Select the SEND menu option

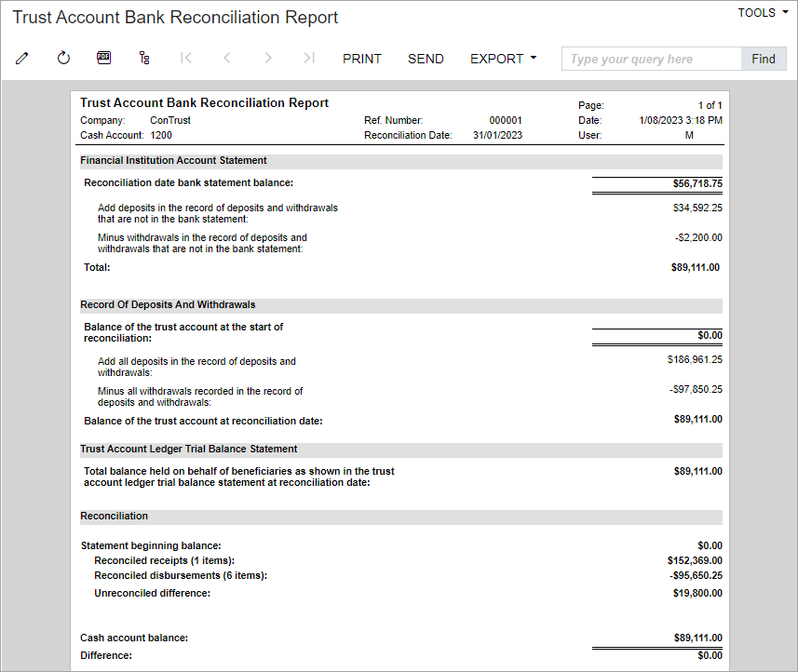426,58
